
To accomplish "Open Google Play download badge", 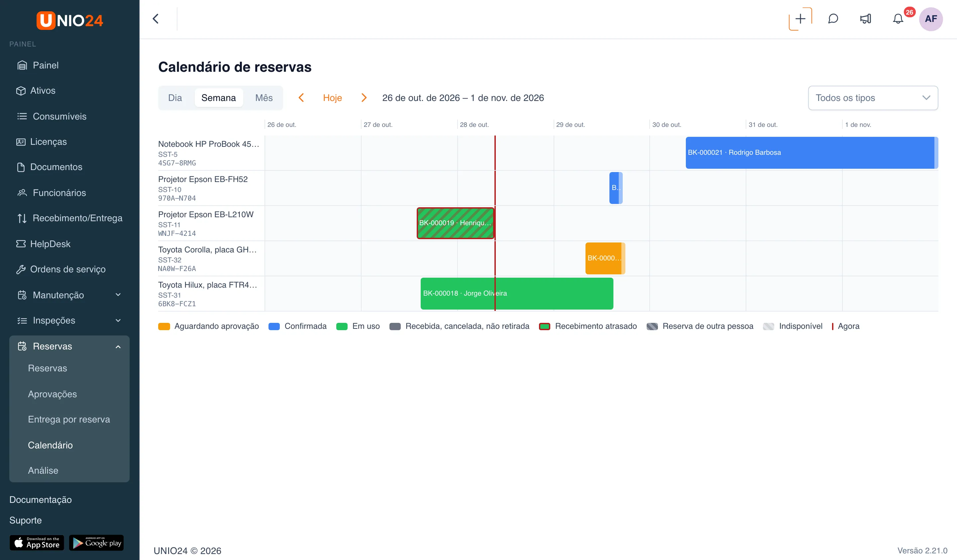I will [x=96, y=543].
